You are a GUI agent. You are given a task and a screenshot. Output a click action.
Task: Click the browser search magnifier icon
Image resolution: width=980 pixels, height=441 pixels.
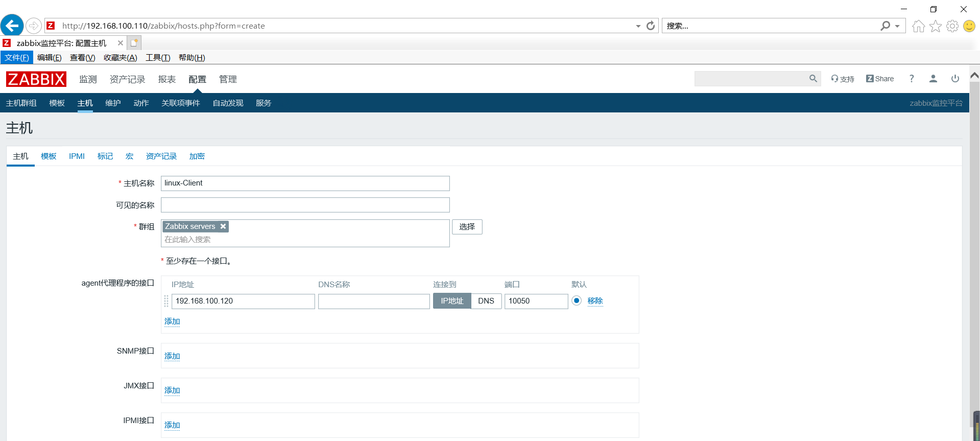886,26
